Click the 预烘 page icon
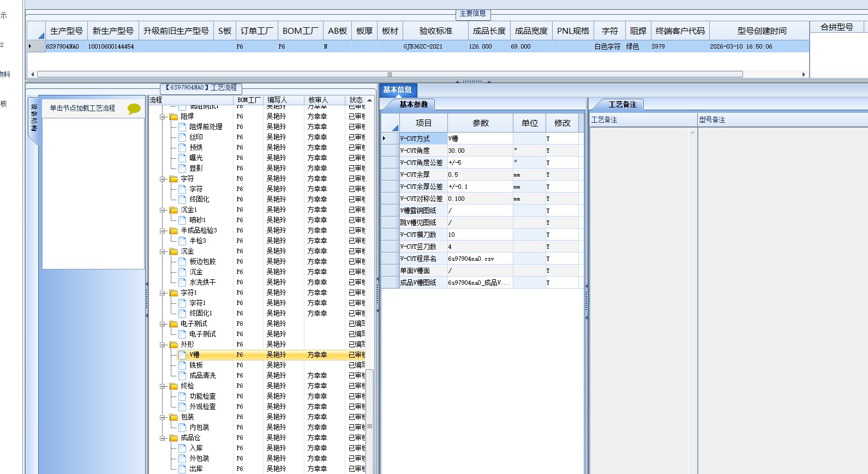The width and height of the screenshot is (868, 474). coord(183,148)
